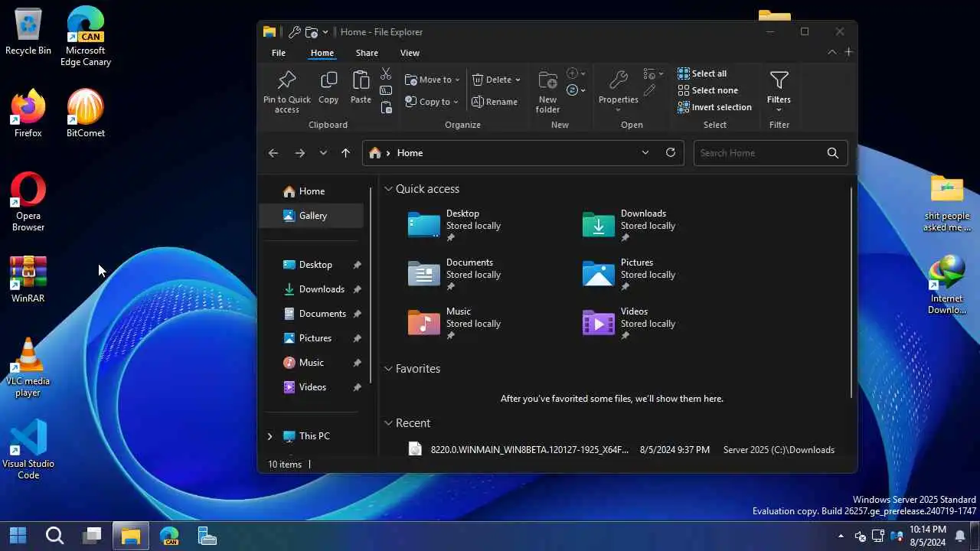Select the WinRAR desktop shortcut
This screenshot has width=980, height=551.
click(28, 279)
